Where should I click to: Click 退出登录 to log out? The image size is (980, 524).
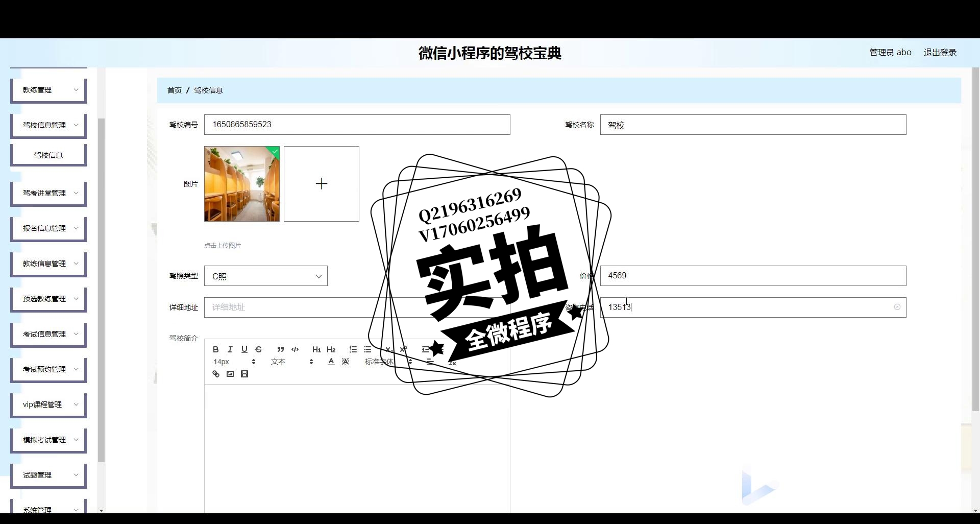tap(940, 53)
